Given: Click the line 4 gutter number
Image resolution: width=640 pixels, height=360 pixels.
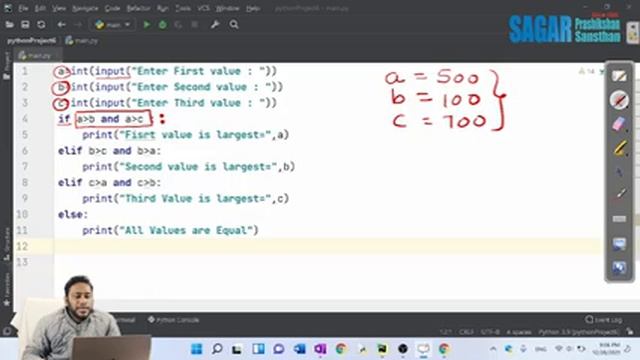Looking at the screenshot, I should (x=24, y=119).
